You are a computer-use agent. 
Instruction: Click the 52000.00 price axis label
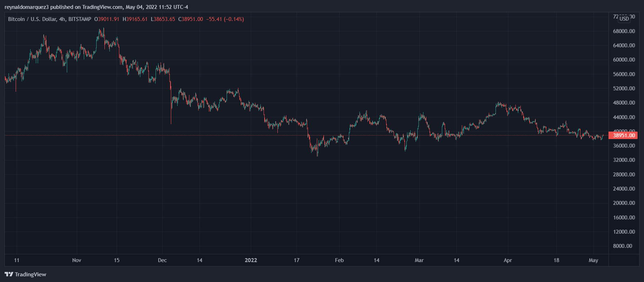point(624,89)
